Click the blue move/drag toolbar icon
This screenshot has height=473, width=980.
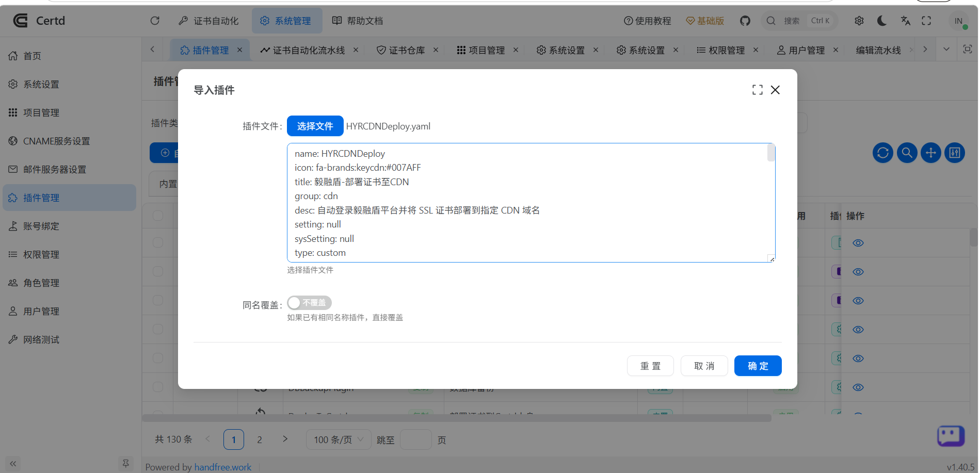(x=931, y=153)
